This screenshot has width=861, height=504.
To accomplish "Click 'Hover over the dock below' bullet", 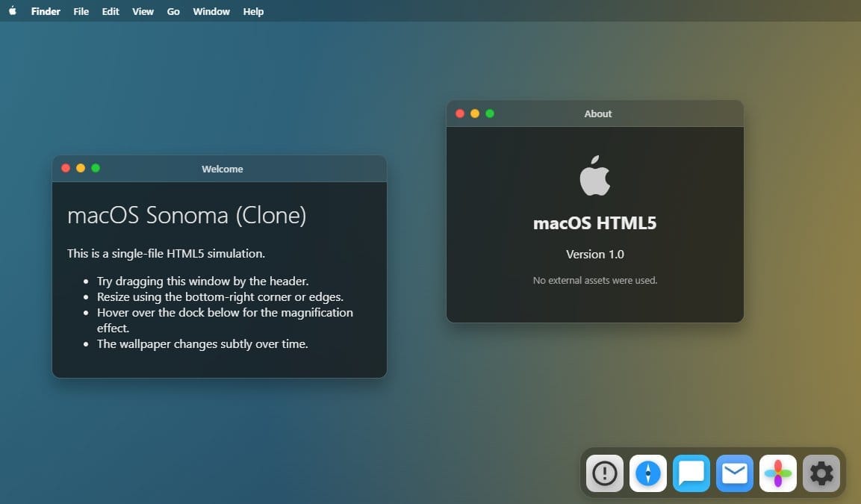I will [x=225, y=320].
